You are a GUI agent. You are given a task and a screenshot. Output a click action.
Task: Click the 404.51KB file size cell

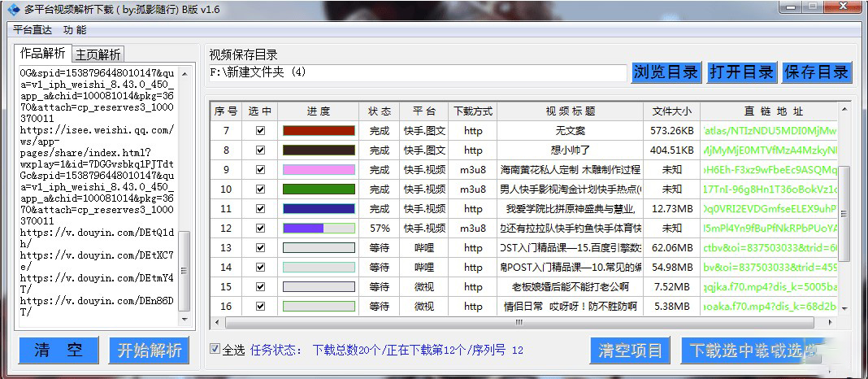(x=671, y=150)
